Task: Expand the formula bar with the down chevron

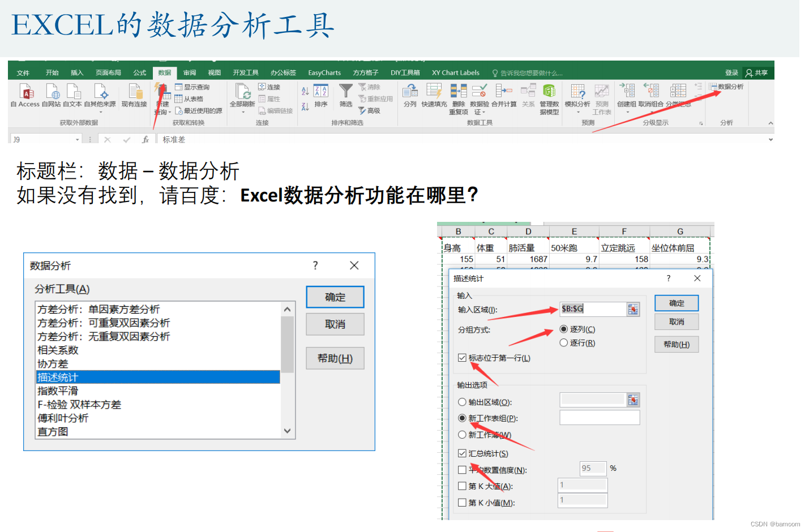Action: 771,140
